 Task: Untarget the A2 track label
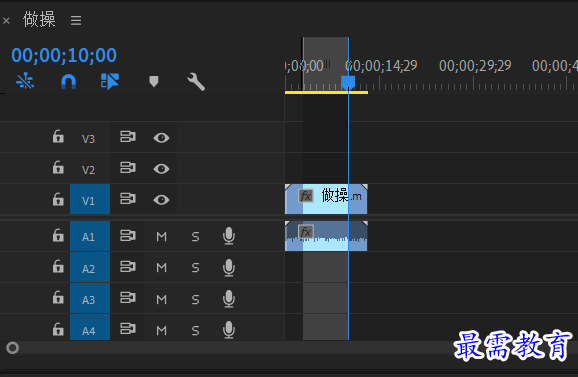tap(90, 268)
